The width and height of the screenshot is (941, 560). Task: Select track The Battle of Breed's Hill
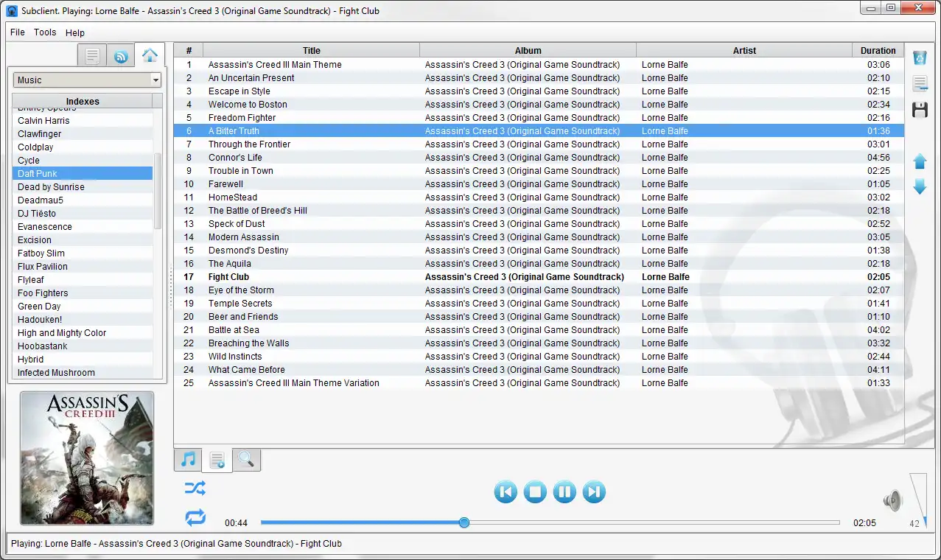coord(539,211)
